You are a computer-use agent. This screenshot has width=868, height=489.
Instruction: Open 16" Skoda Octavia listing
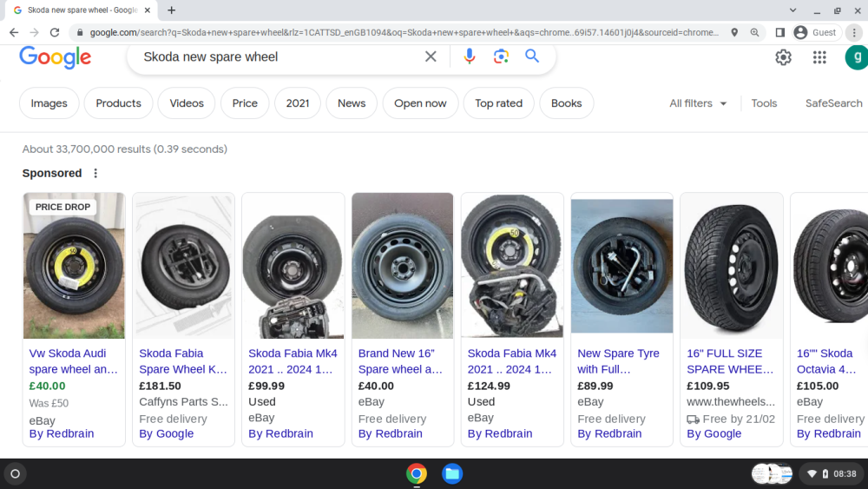pos(826,361)
